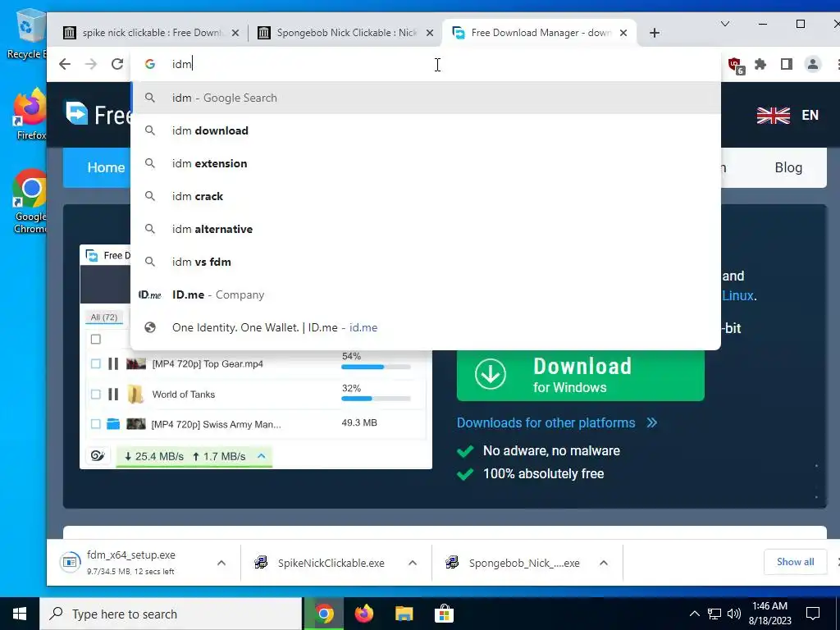Choose the 'idm crack' suggestion
Screen dimensions: 840x630
[426, 196]
